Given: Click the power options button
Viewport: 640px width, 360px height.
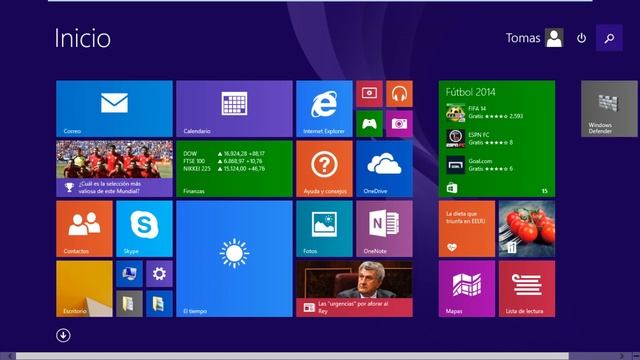Looking at the screenshot, I should tap(582, 38).
